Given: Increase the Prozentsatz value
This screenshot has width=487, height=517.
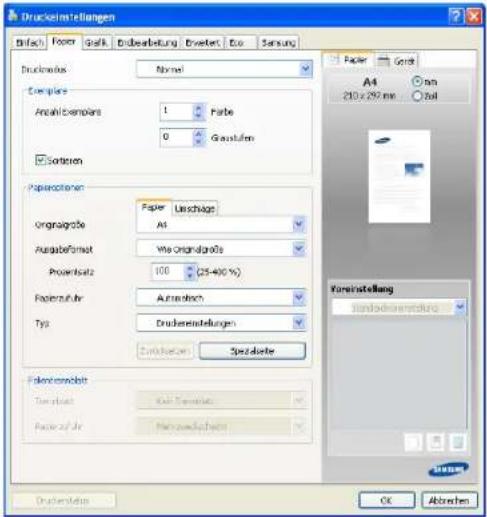Looking at the screenshot, I should tap(190, 268).
